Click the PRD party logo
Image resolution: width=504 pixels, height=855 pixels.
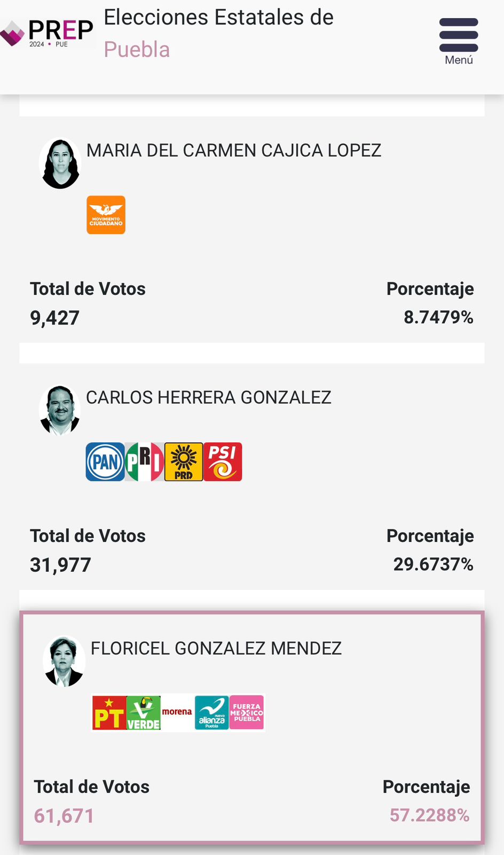click(x=184, y=462)
